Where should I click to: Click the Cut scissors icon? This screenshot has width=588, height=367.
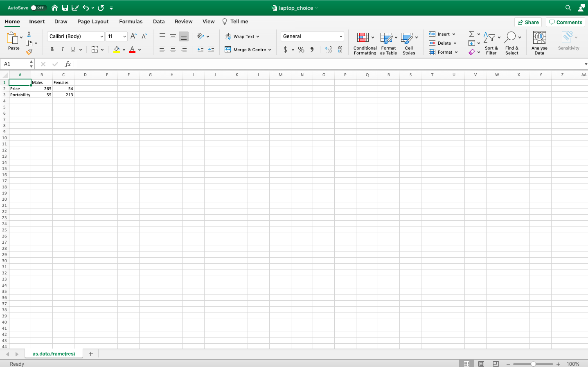pos(29,34)
